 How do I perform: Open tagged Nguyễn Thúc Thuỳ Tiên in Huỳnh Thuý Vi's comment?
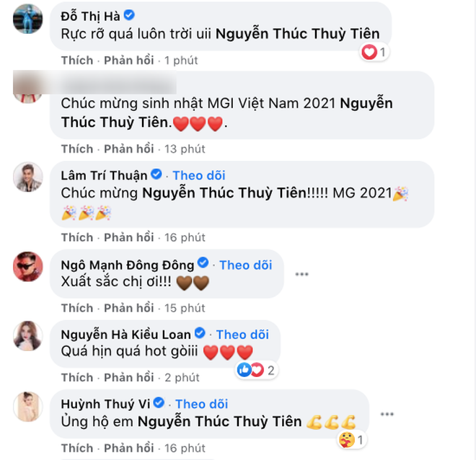pyautogui.click(x=220, y=422)
